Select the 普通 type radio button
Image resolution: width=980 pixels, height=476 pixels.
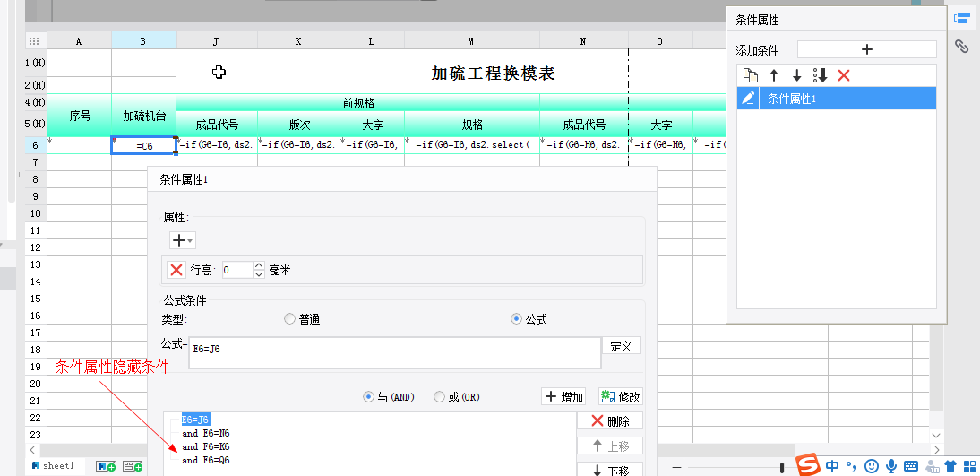point(289,319)
